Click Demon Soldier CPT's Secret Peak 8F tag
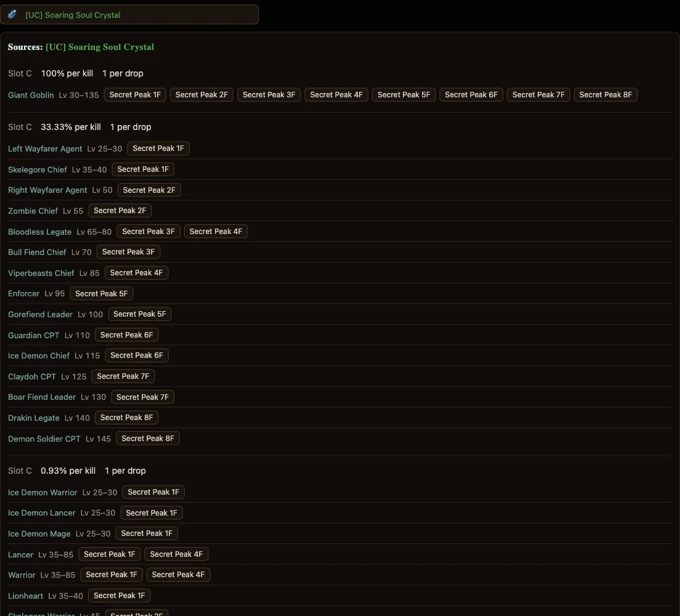Image resolution: width=680 pixels, height=616 pixels. tap(148, 439)
